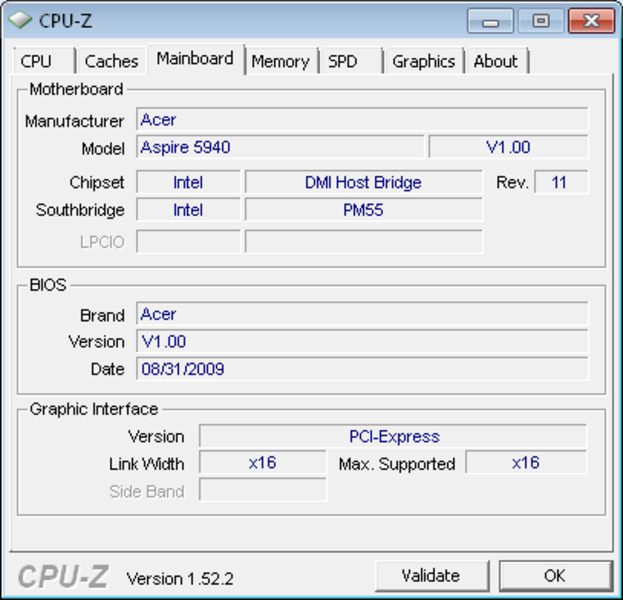Click the Chipset Intel vendor field
This screenshot has height=600, width=623.
tap(188, 182)
